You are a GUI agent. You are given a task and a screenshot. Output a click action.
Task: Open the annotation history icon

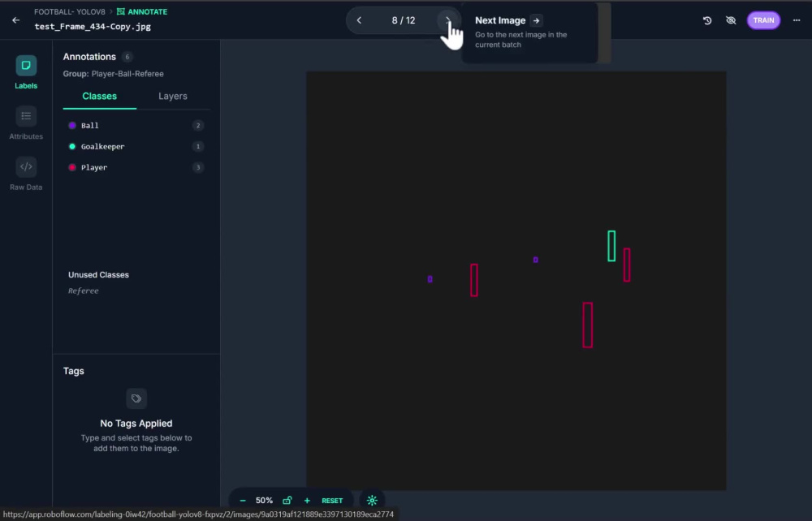coord(707,20)
